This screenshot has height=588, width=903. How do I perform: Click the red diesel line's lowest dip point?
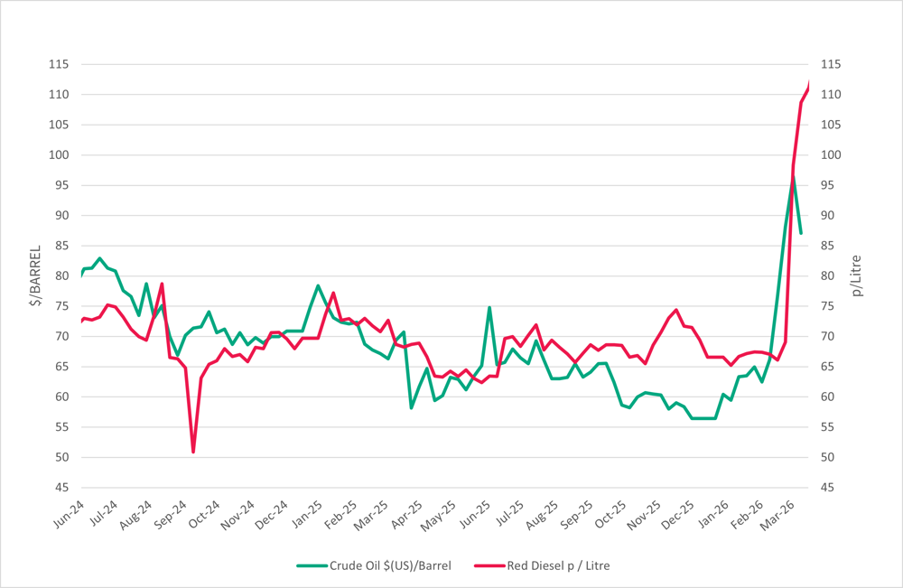(x=193, y=452)
